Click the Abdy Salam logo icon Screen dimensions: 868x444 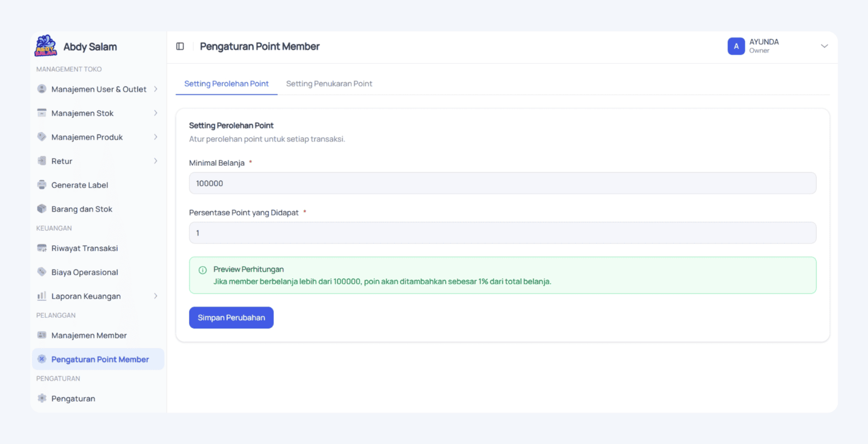[x=46, y=46]
